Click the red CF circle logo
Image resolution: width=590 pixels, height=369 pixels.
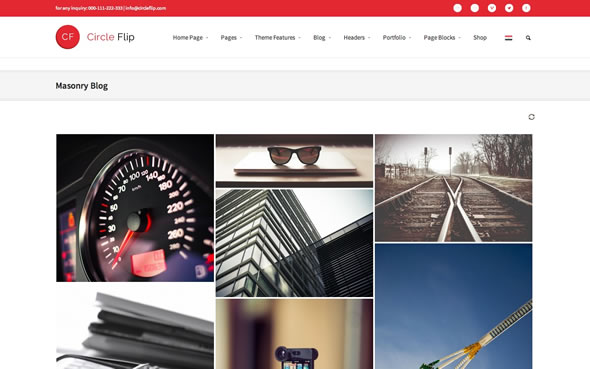[x=68, y=37]
